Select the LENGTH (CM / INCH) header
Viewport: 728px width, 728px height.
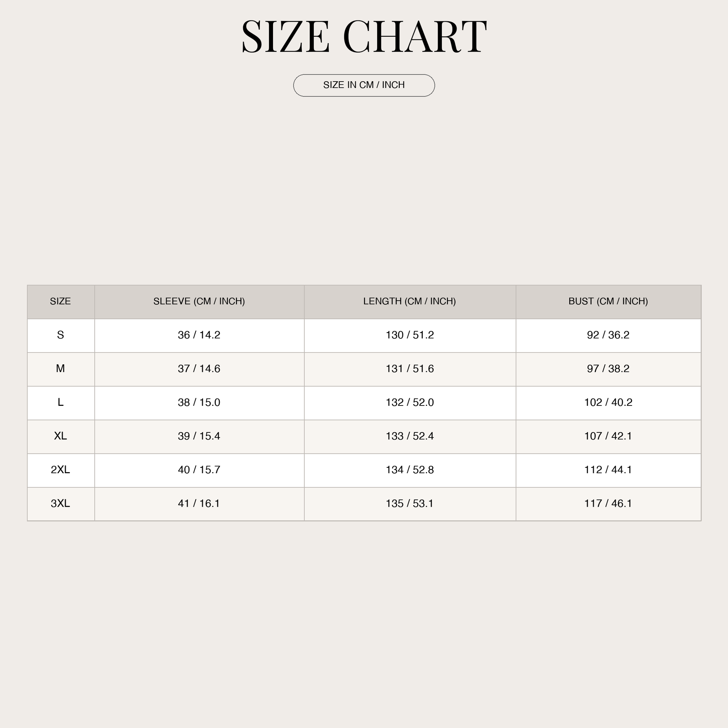(409, 301)
